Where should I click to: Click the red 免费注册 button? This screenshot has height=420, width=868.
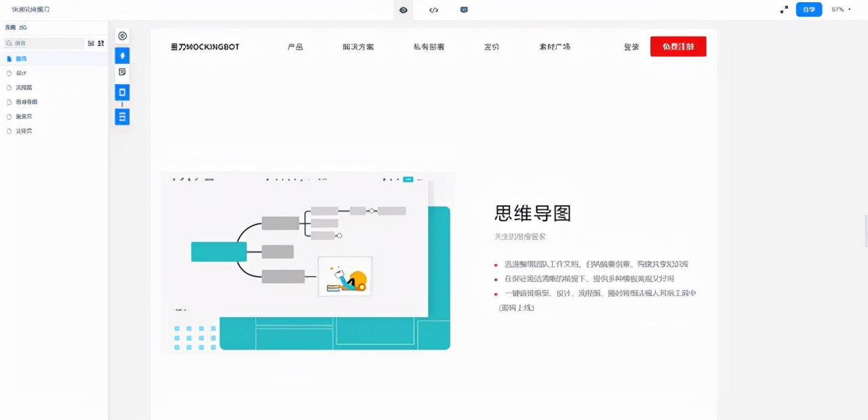point(677,46)
